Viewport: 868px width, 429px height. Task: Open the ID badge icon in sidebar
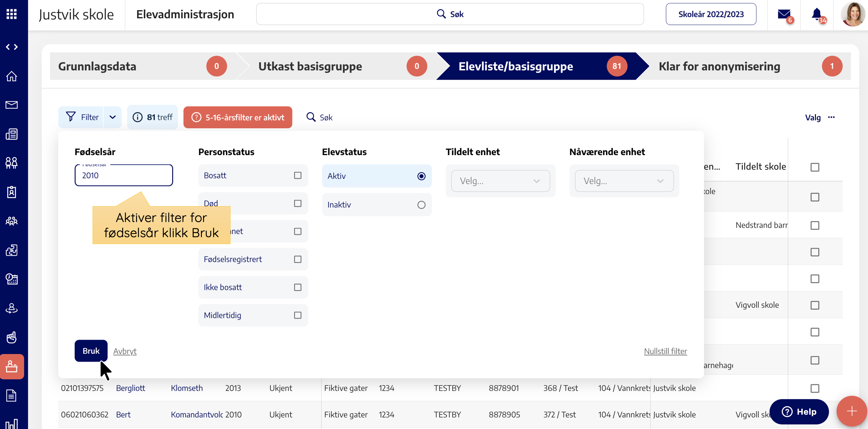12,192
